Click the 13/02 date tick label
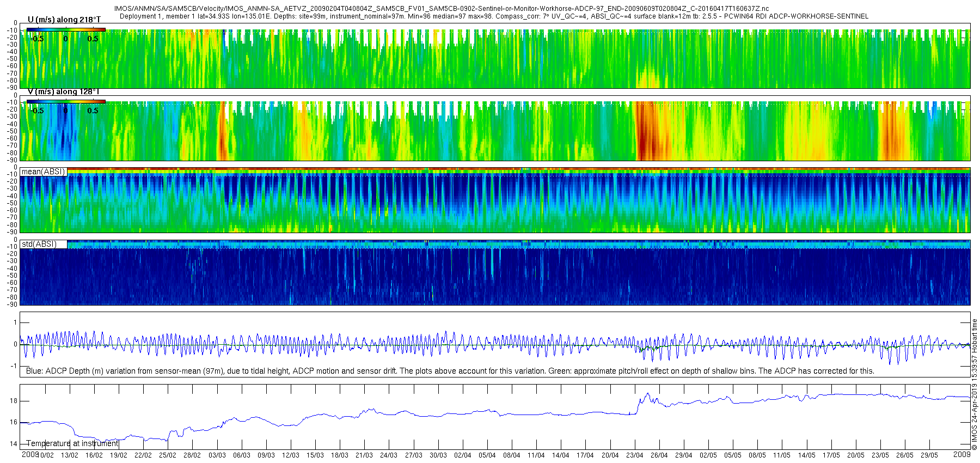 [x=69, y=455]
